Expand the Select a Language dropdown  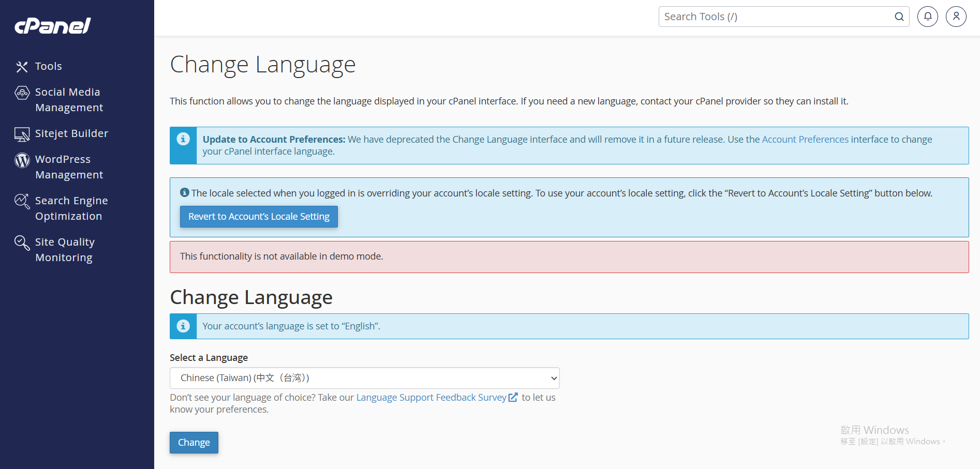pyautogui.click(x=364, y=378)
